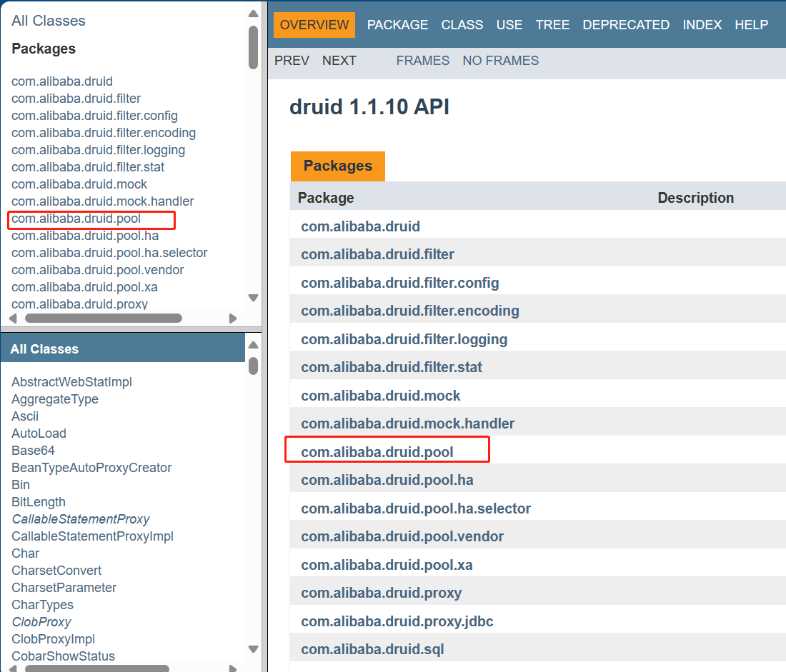Open the INDEX navigation tab

(702, 24)
